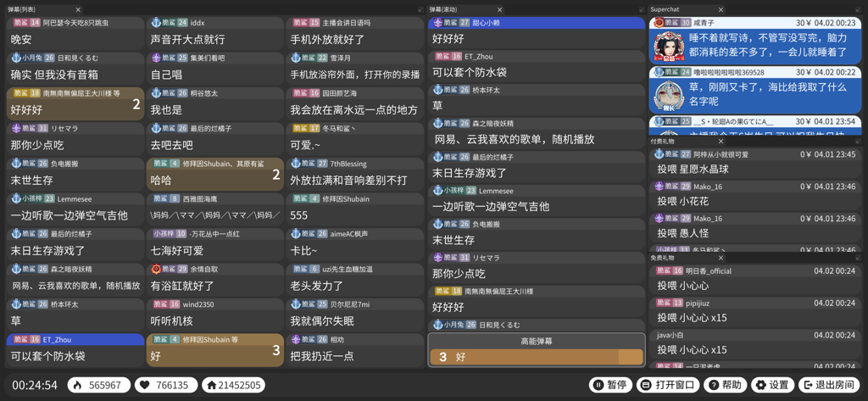Open Superchat message 睡不着就写诗 by 咸青子
Viewport: 868px width, 401px height.
coord(755,41)
